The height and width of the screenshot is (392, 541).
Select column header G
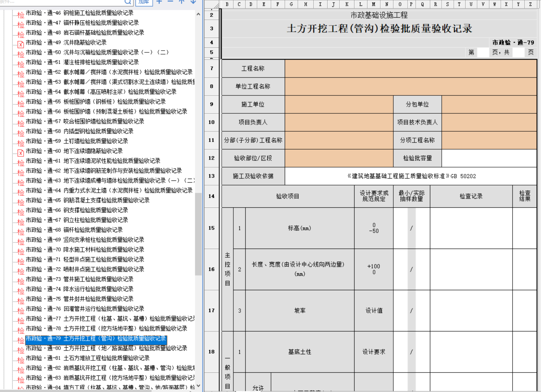point(291,4)
